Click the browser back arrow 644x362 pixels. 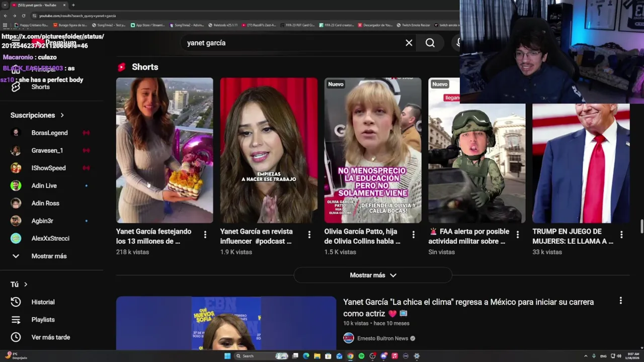(x=6, y=16)
